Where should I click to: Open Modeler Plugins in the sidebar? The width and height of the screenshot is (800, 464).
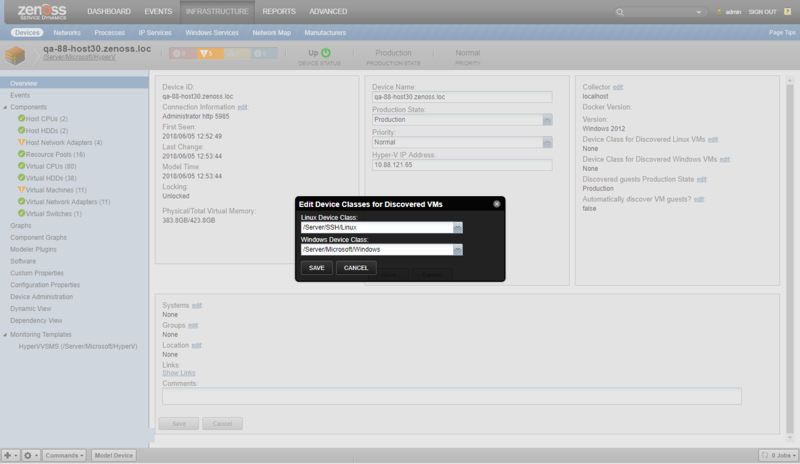pyautogui.click(x=33, y=249)
